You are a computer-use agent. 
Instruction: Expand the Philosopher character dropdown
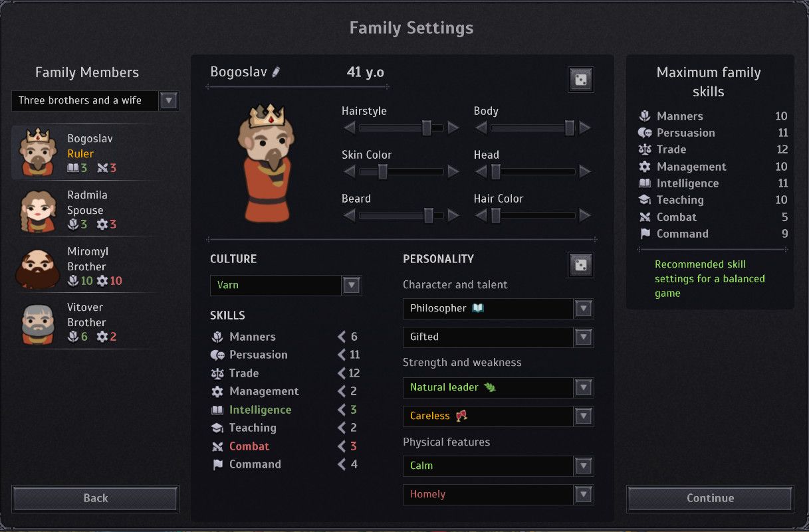pyautogui.click(x=584, y=308)
